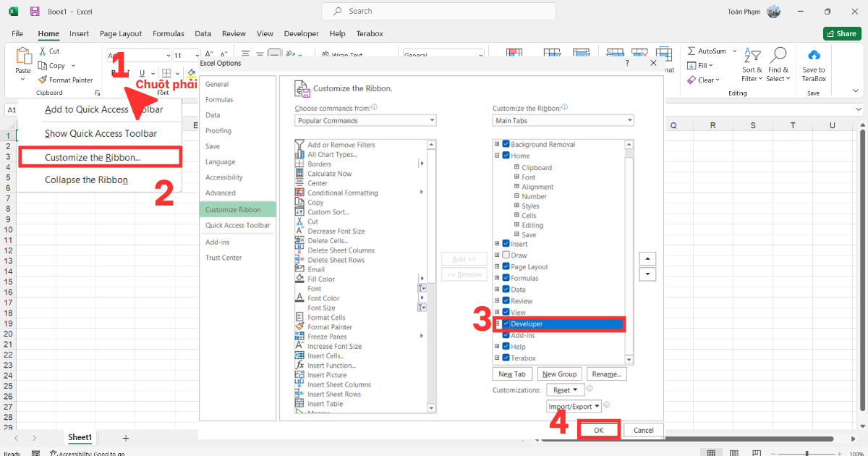Select the Sheet1 tab
This screenshot has height=456, width=868.
point(80,437)
